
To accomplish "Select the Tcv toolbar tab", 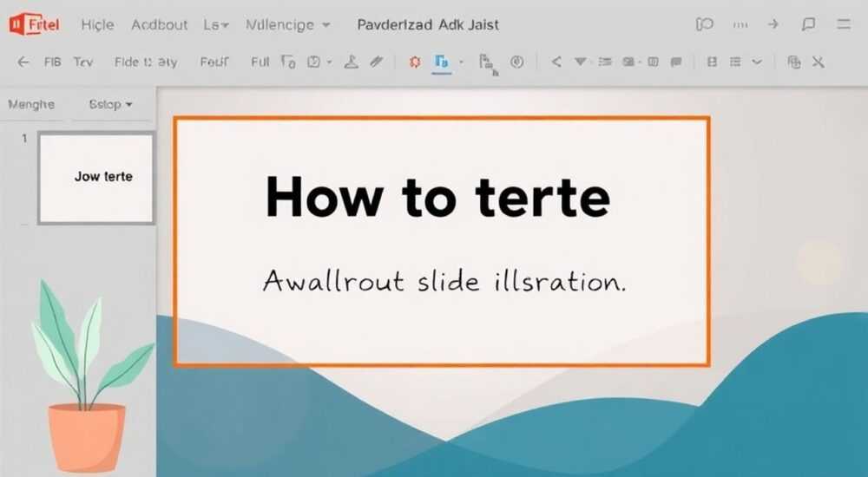I will (x=83, y=62).
